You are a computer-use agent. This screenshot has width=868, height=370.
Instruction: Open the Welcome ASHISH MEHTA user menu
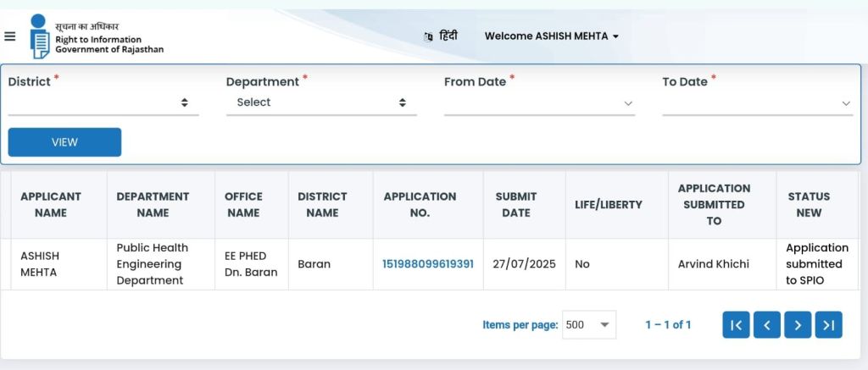tap(551, 36)
